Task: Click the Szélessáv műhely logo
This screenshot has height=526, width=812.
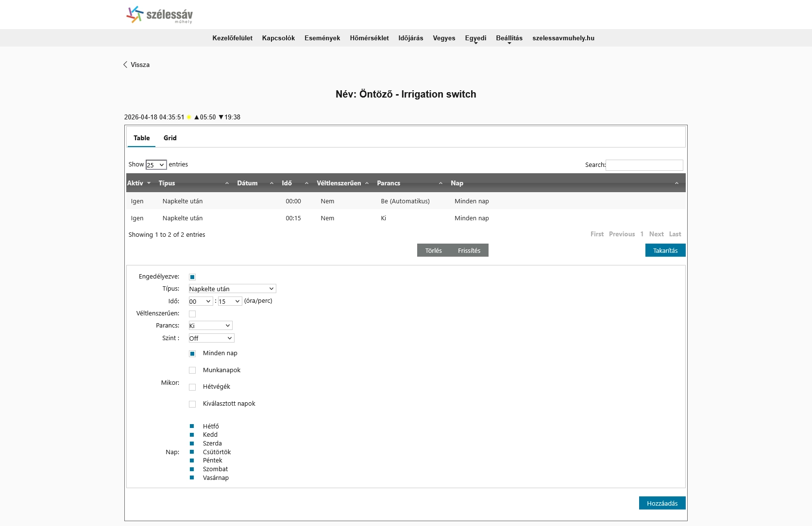Action: point(159,15)
